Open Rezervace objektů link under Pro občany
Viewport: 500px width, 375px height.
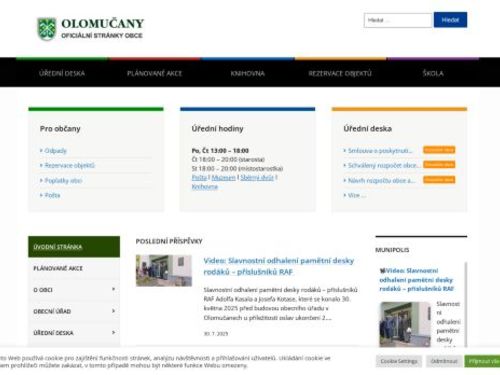(70, 165)
